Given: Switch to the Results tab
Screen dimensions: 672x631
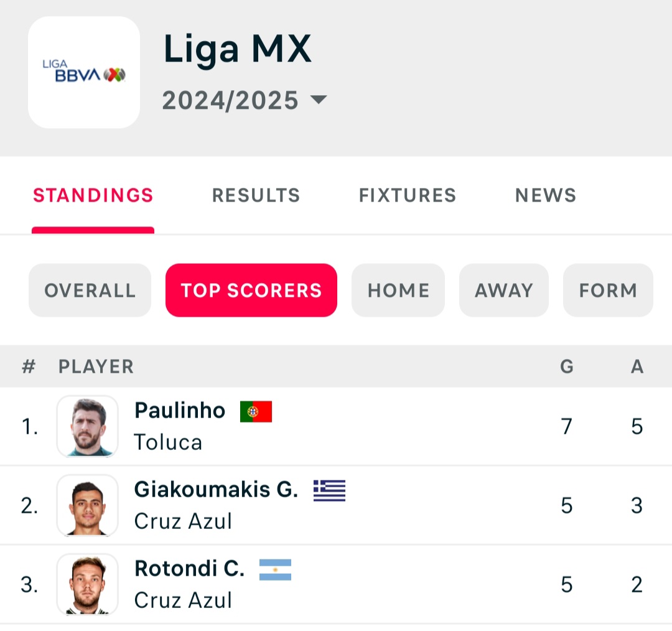Looking at the screenshot, I should 256,195.
